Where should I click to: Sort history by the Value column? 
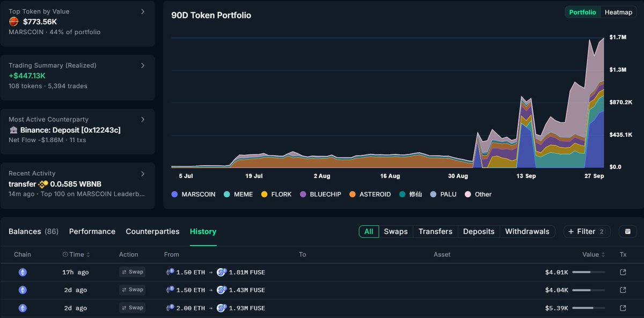coord(594,255)
